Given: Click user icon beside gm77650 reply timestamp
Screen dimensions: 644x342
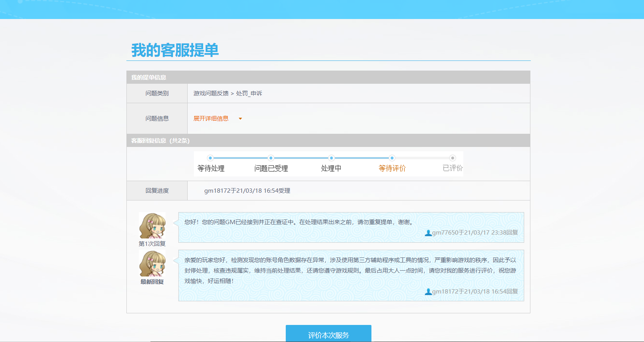Looking at the screenshot, I should point(428,233).
